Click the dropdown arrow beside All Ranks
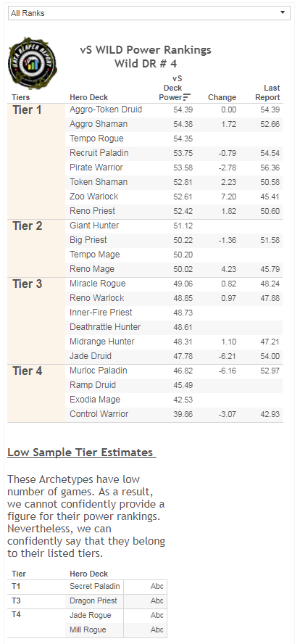The width and height of the screenshot is (300, 644). [x=283, y=13]
